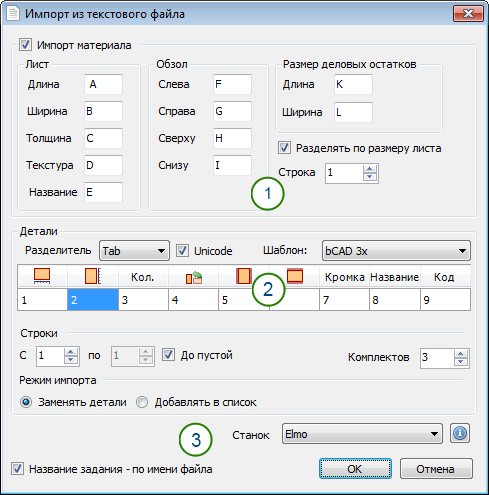Click the Обзол Слева field F
Screen dimensions: 489x495
coord(232,84)
